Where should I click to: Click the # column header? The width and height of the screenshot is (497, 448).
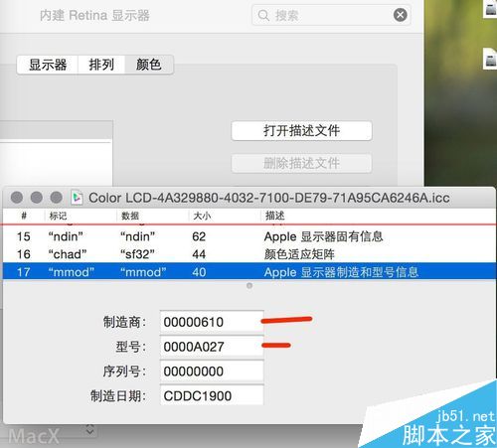pyautogui.click(x=24, y=216)
